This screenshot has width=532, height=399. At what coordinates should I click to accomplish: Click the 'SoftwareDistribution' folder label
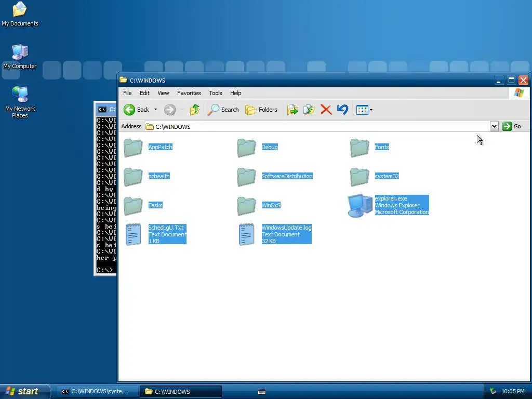point(287,176)
